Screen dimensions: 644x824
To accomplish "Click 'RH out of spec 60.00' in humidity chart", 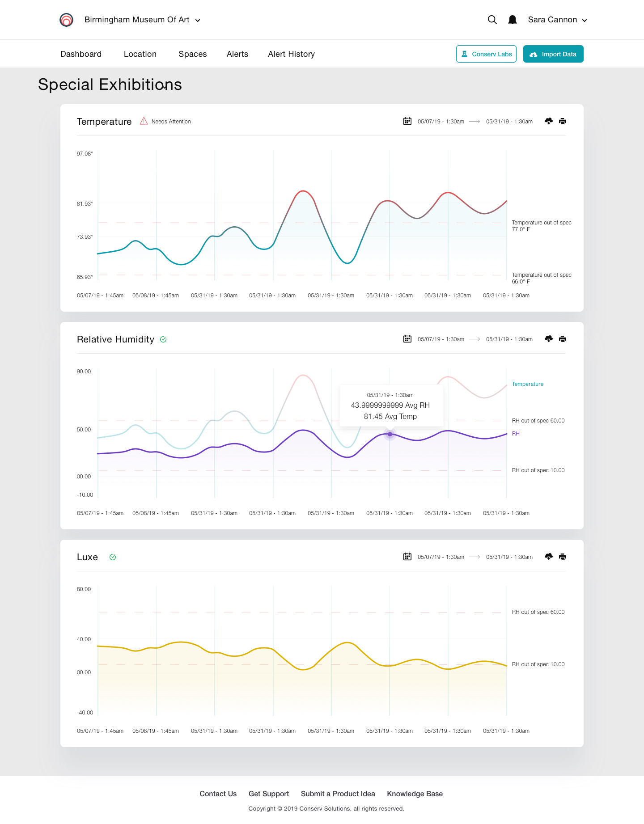I will (538, 421).
